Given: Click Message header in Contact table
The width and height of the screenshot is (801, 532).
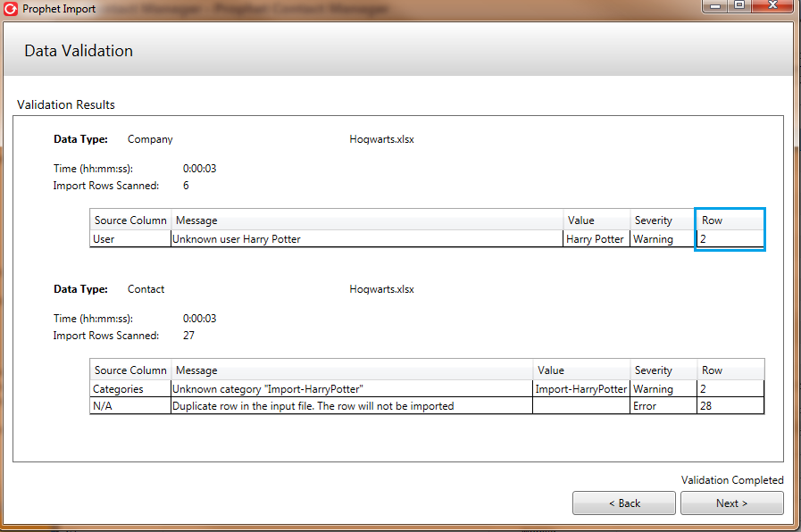Looking at the screenshot, I should [352, 370].
